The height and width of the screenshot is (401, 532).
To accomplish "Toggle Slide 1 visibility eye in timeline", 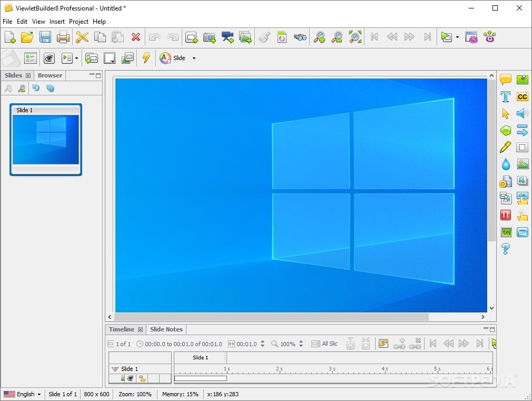I will 130,378.
